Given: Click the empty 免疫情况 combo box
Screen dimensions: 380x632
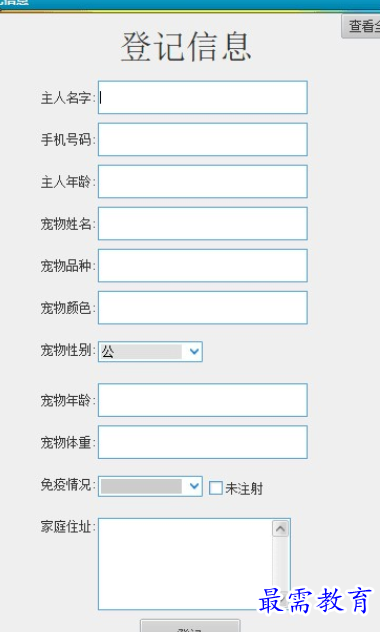Looking at the screenshot, I should pyautogui.click(x=150, y=486).
